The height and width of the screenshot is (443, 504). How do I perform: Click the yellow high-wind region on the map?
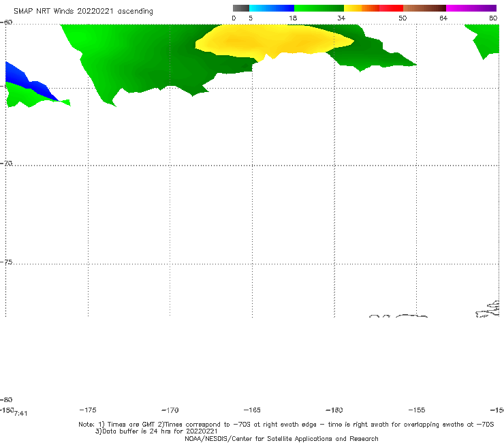click(x=273, y=40)
